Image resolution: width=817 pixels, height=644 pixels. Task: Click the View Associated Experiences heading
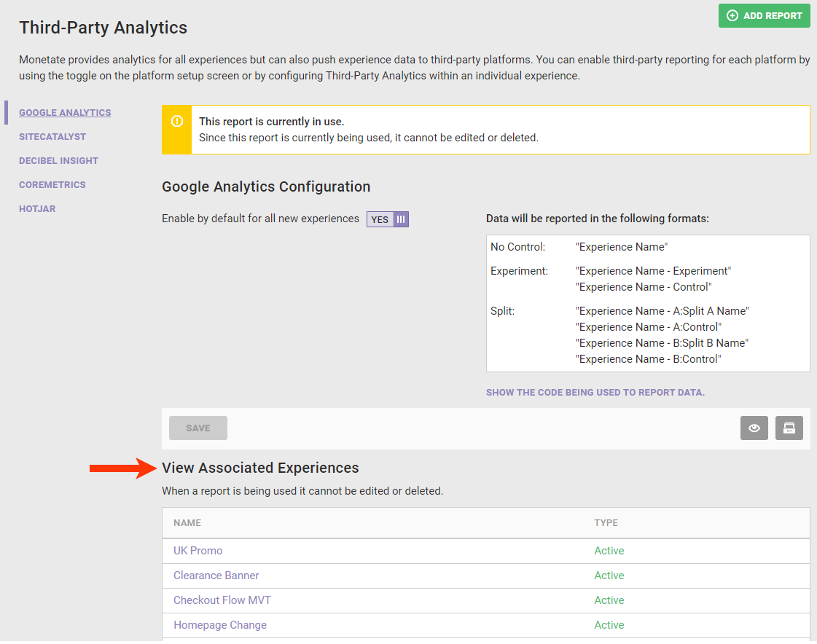(x=260, y=468)
